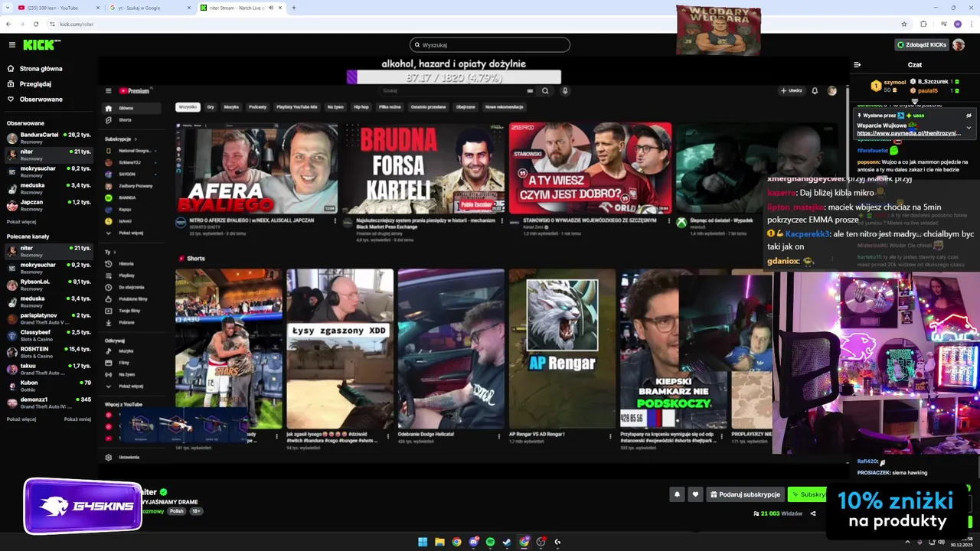Open browser extensions puzzle icon
Viewport: 980px width, 551px height.
tap(923, 24)
